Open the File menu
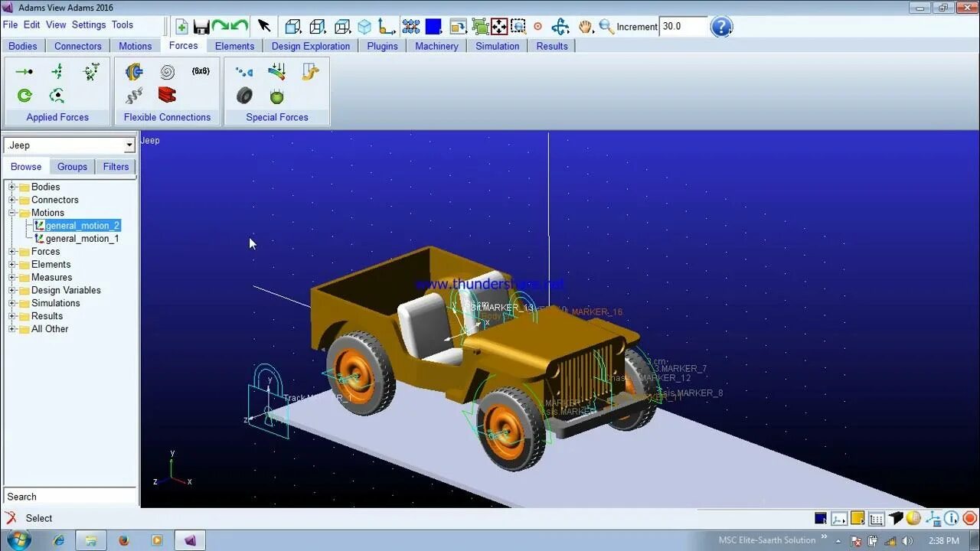The height and width of the screenshot is (551, 980). (11, 24)
